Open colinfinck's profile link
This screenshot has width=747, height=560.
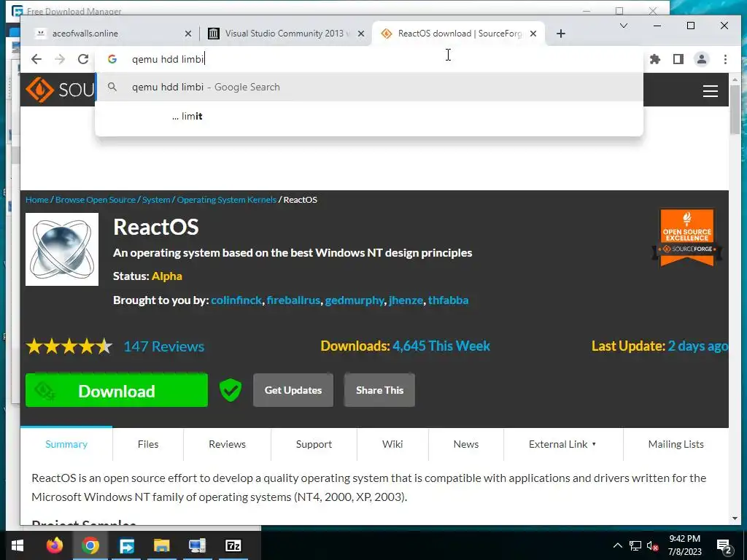pyautogui.click(x=236, y=300)
